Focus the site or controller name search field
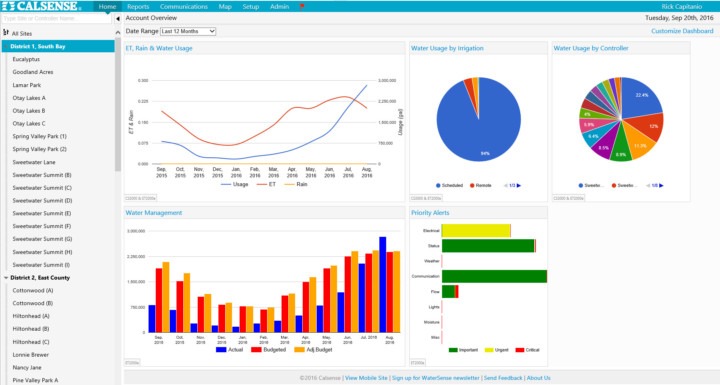Image resolution: width=720 pixels, height=385 pixels. (x=57, y=19)
